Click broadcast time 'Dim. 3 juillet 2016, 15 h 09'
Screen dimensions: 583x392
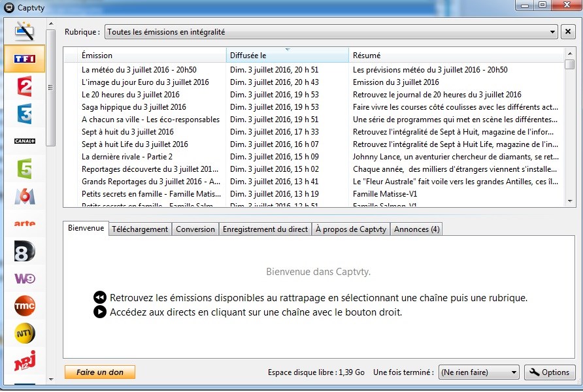[274, 156]
